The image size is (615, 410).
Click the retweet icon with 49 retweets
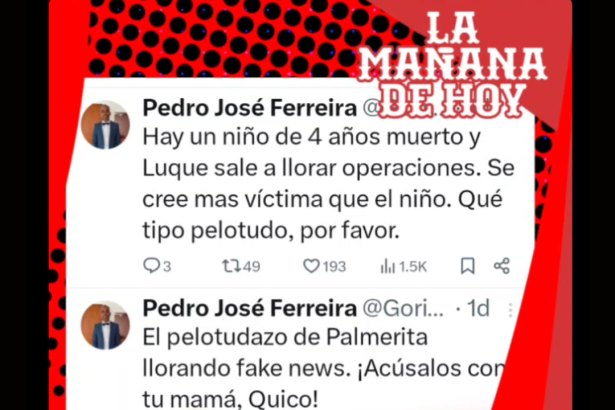(231, 266)
